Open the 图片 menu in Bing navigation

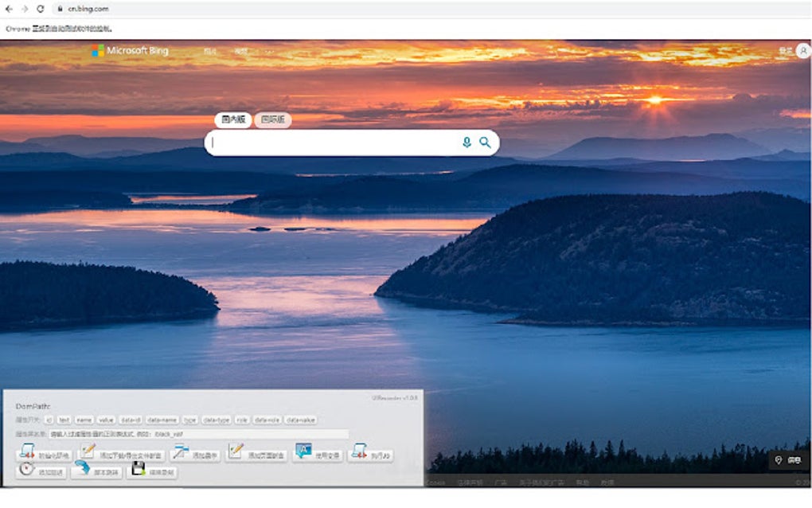(211, 50)
